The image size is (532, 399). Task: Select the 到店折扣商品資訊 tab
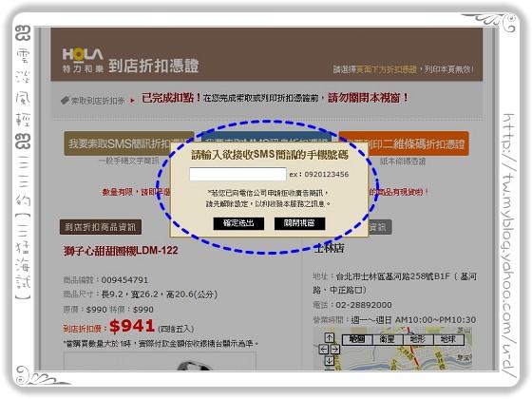tap(101, 227)
